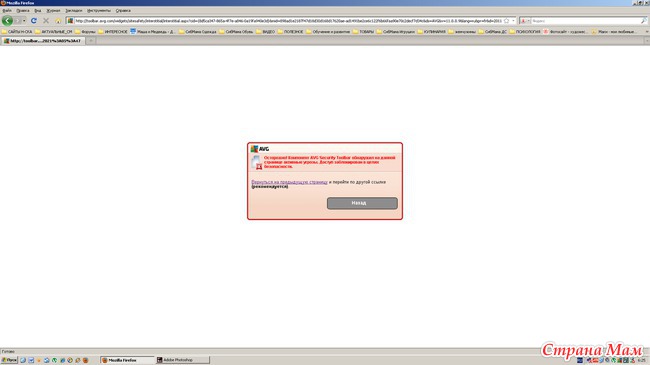Image resolution: width=650 pixels, height=365 pixels.
Task: Open the Закладки menu
Action: click(x=74, y=10)
